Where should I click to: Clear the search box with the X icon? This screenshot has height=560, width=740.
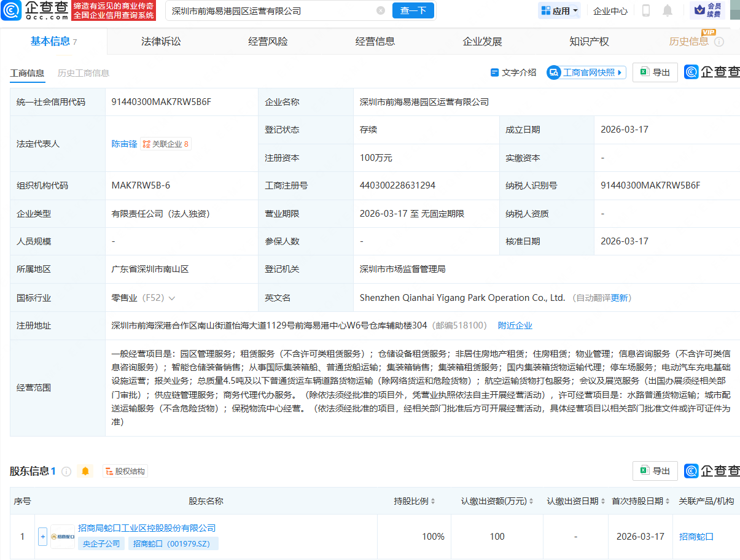[381, 10]
